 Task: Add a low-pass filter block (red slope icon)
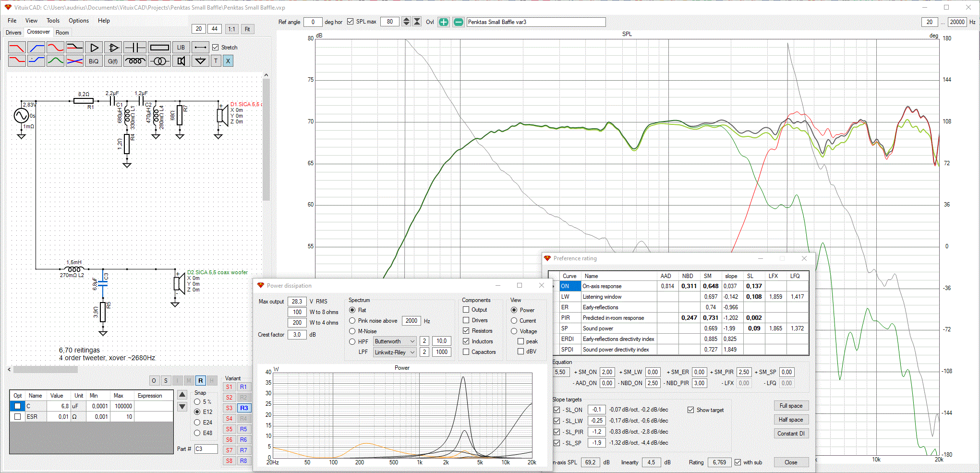point(17,48)
